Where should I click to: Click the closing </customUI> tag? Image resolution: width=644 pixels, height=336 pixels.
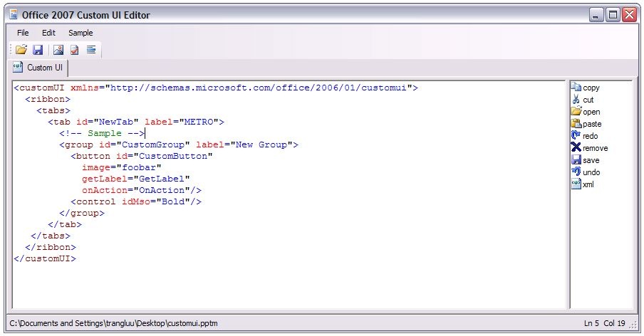[45, 259]
